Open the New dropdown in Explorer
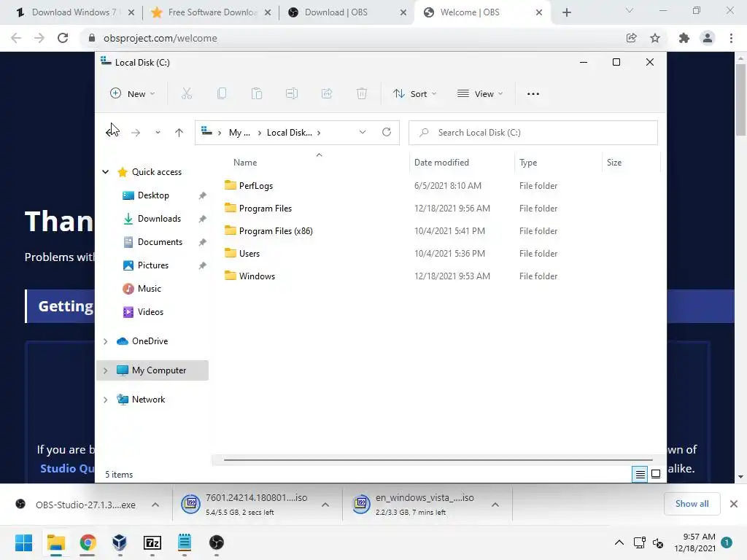Viewport: 747px width, 560px height. pos(133,94)
